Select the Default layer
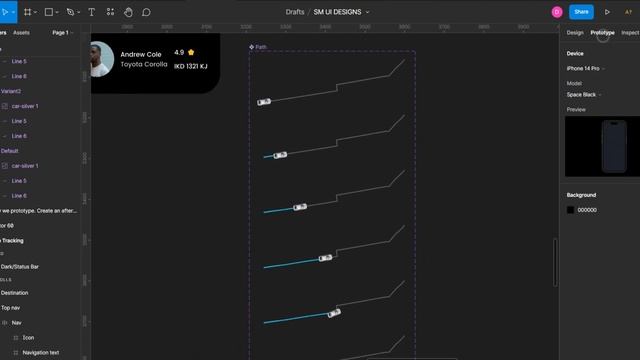The height and width of the screenshot is (360, 640). [9, 151]
